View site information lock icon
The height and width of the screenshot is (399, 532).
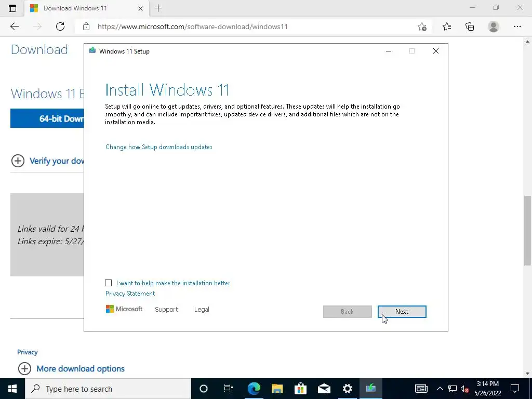pyautogui.click(x=86, y=26)
